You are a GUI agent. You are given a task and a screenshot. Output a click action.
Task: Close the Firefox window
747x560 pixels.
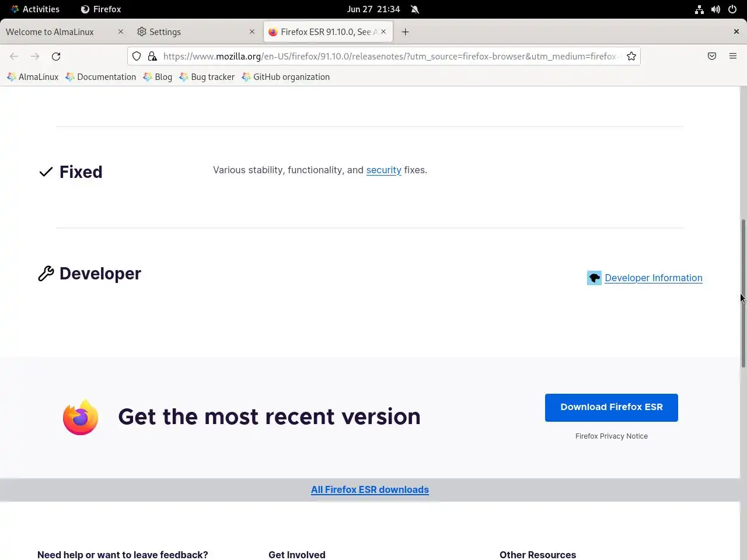(x=736, y=32)
